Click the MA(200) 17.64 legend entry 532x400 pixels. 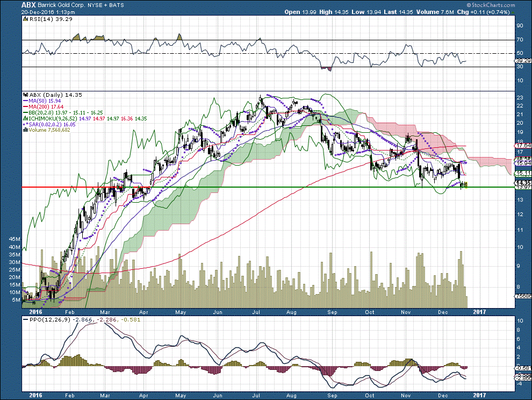point(44,106)
